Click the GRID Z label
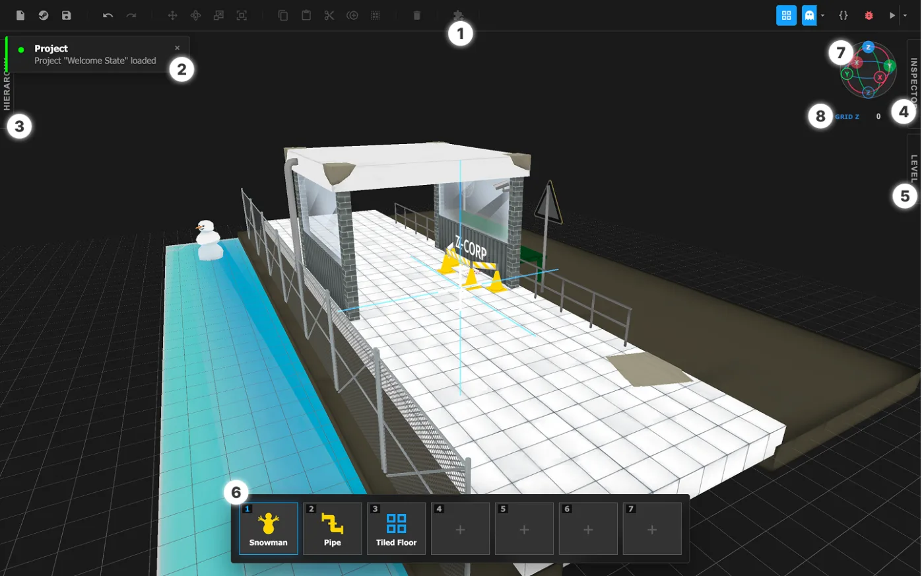 tap(847, 117)
